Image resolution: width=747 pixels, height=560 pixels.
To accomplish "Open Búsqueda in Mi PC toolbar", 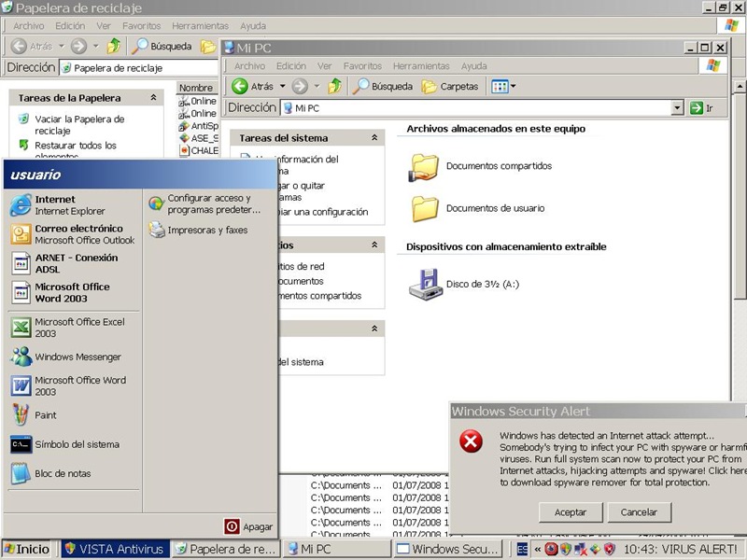I will [382, 86].
